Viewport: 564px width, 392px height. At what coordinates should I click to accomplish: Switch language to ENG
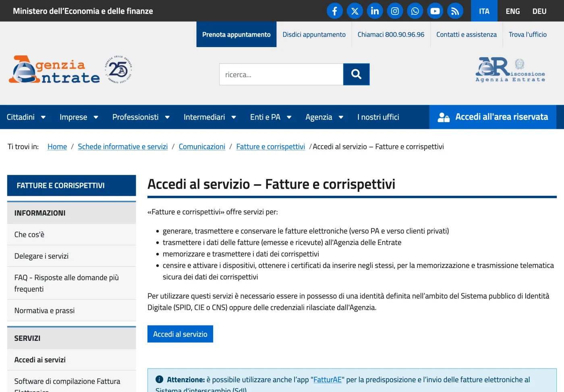click(513, 11)
